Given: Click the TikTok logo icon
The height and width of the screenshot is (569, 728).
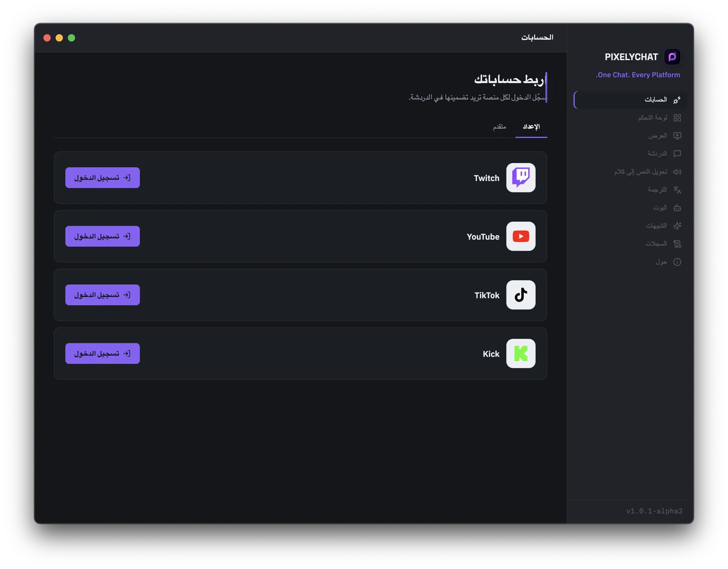Looking at the screenshot, I should (x=521, y=295).
